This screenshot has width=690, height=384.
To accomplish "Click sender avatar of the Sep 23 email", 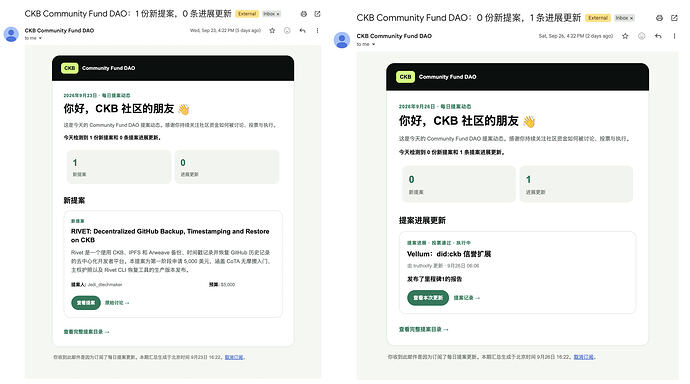I will pos(11,34).
